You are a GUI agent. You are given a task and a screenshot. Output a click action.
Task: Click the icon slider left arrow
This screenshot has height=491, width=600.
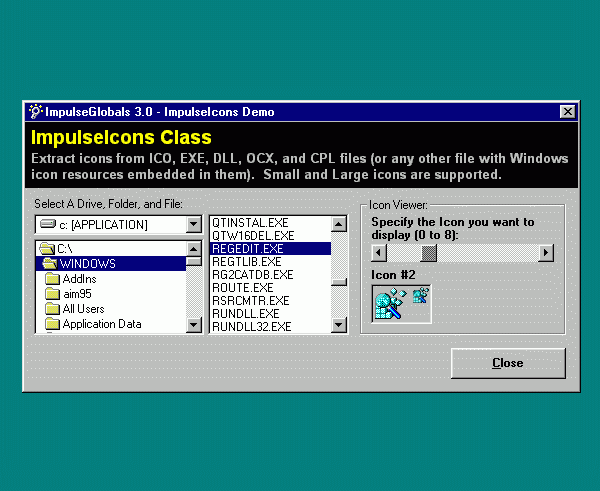(x=379, y=253)
